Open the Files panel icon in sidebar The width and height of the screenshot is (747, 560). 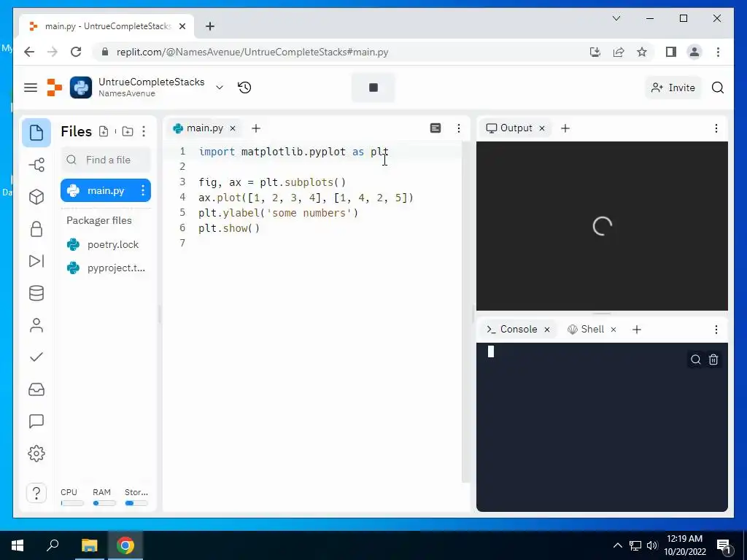point(36,133)
